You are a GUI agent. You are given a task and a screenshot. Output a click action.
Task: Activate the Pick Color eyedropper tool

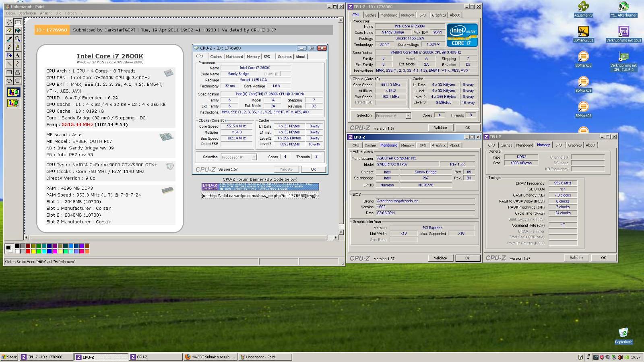(x=9, y=39)
